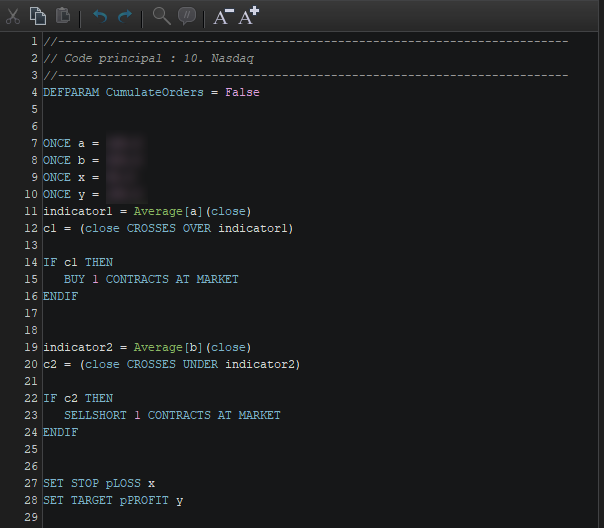Place cursor on SELLSHORT 1 CONTRACTS line
Viewport: 604px width, 528px height.
[172, 415]
